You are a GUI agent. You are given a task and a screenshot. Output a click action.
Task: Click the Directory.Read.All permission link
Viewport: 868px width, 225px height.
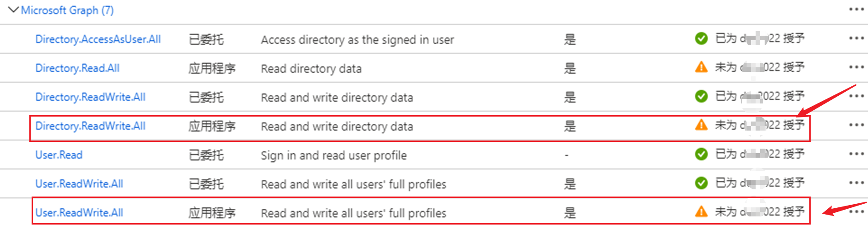[77, 68]
